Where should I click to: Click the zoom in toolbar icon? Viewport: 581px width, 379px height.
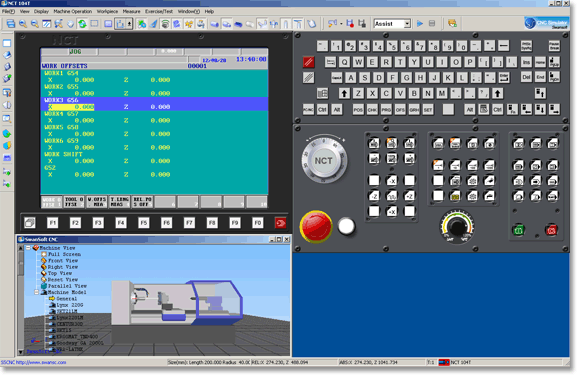pos(23,24)
